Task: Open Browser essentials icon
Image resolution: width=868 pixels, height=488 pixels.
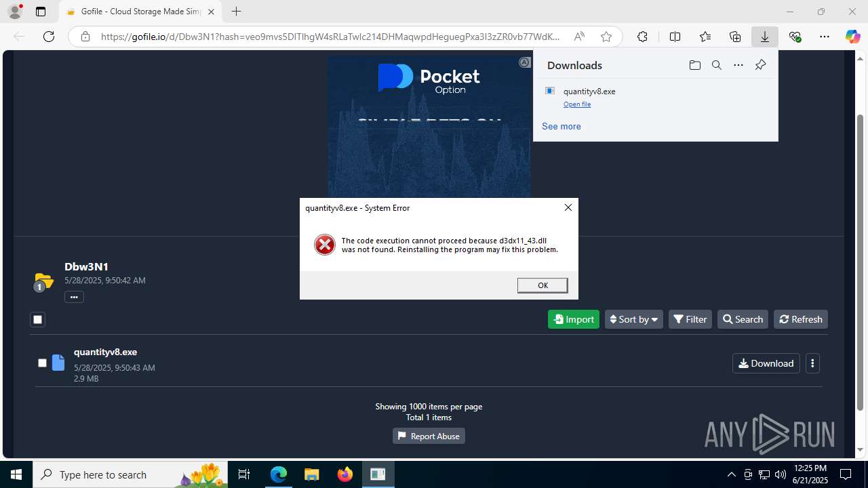Action: [x=795, y=37]
